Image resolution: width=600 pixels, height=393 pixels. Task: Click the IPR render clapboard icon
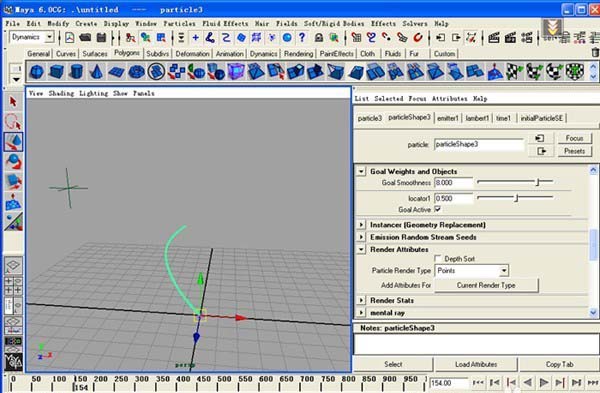(x=510, y=38)
